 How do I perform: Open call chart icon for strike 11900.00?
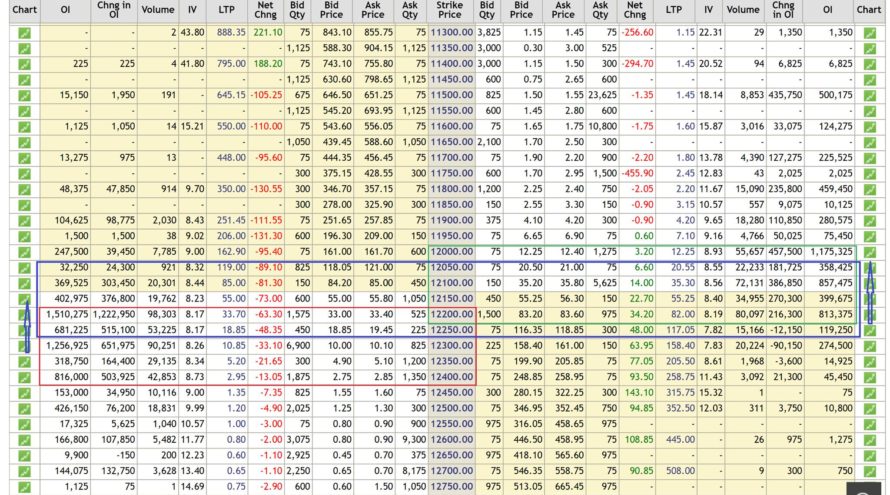[24, 220]
